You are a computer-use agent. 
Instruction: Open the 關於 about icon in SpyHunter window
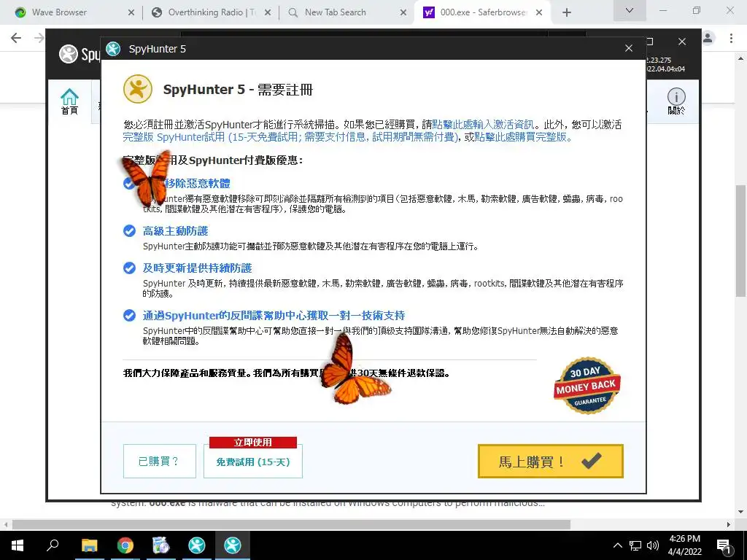pyautogui.click(x=676, y=101)
